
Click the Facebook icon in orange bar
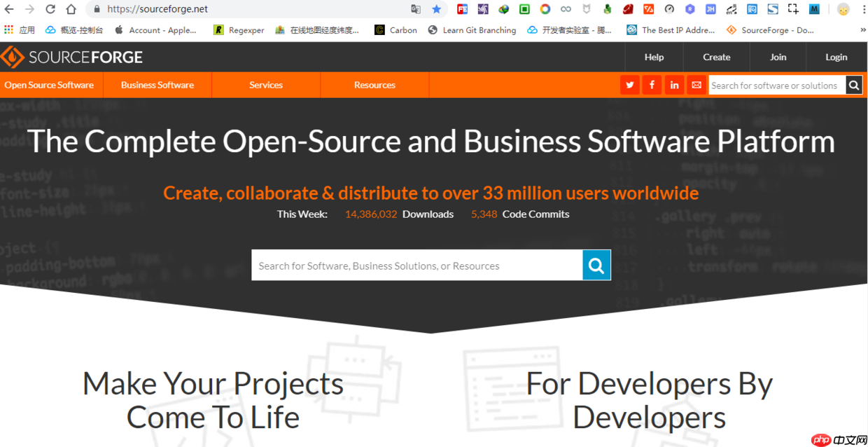tap(652, 85)
